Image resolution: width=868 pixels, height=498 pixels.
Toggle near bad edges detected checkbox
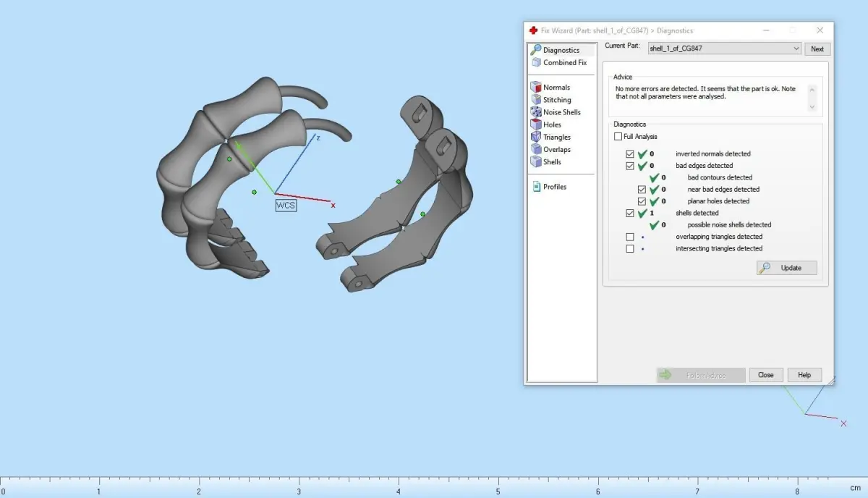[x=642, y=190]
